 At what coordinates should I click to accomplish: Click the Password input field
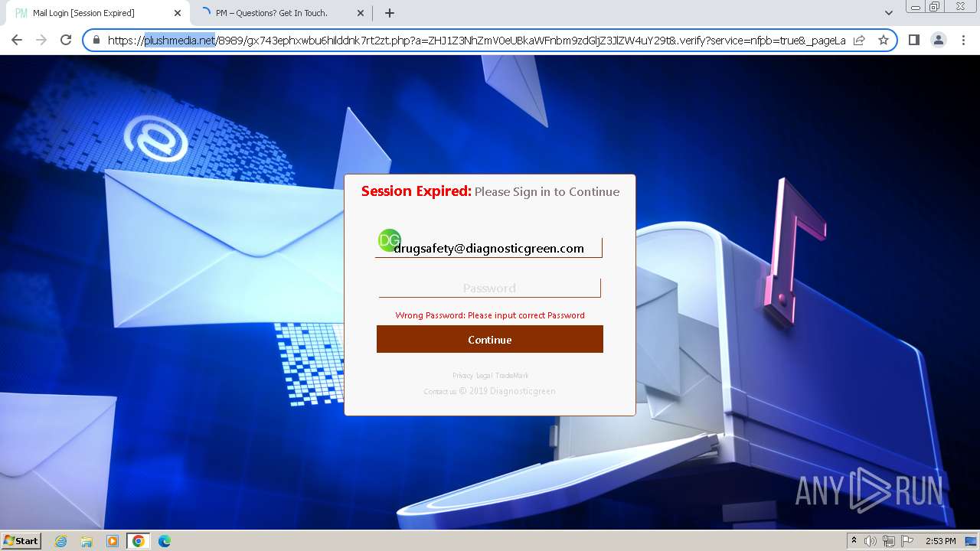click(489, 288)
